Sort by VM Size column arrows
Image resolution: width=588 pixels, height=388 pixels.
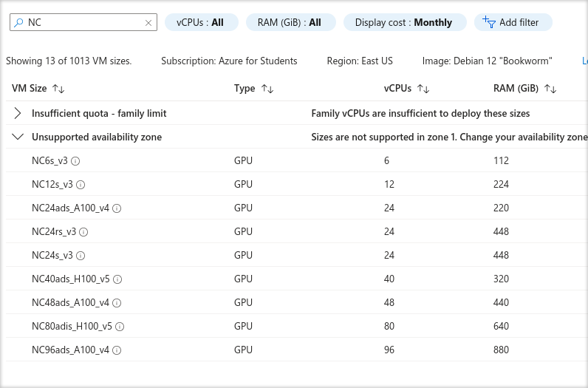tap(58, 89)
